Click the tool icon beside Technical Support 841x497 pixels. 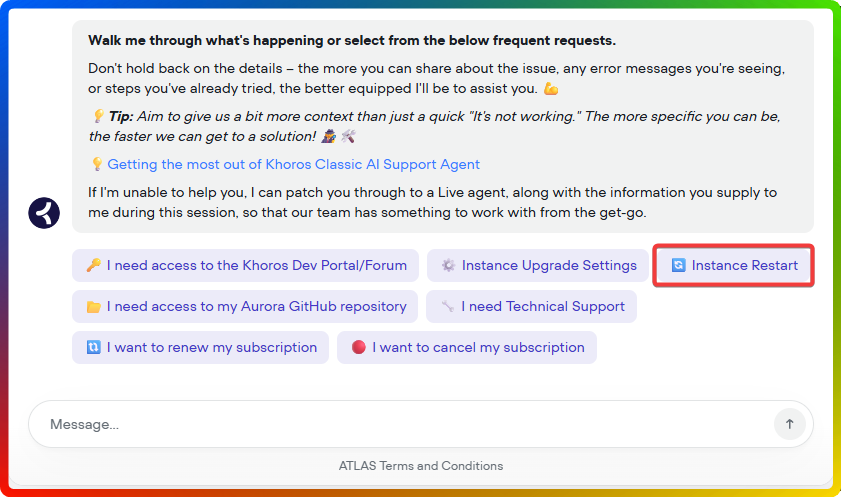(x=447, y=306)
